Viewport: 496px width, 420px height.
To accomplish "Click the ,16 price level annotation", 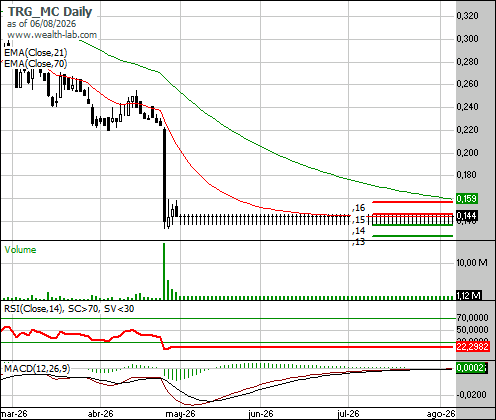I will [x=359, y=208].
